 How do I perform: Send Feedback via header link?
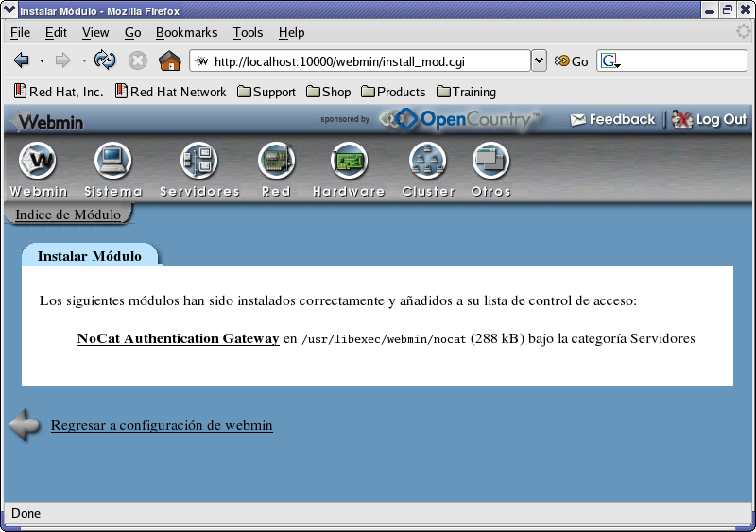(612, 119)
